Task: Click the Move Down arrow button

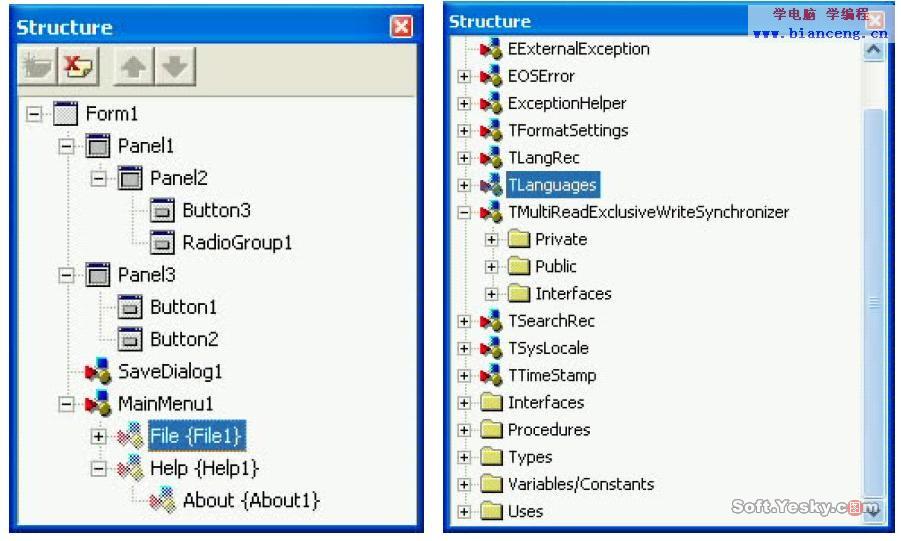Action: (x=176, y=67)
